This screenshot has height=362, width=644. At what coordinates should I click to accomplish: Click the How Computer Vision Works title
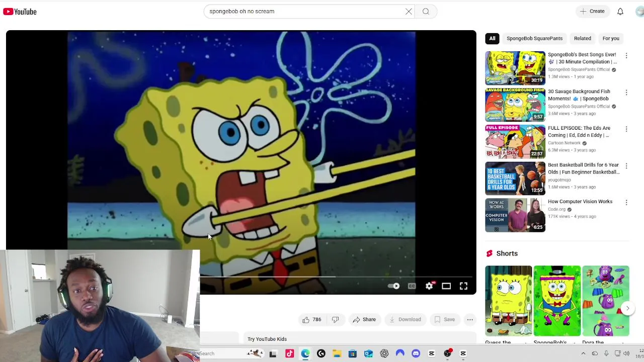coord(580,202)
